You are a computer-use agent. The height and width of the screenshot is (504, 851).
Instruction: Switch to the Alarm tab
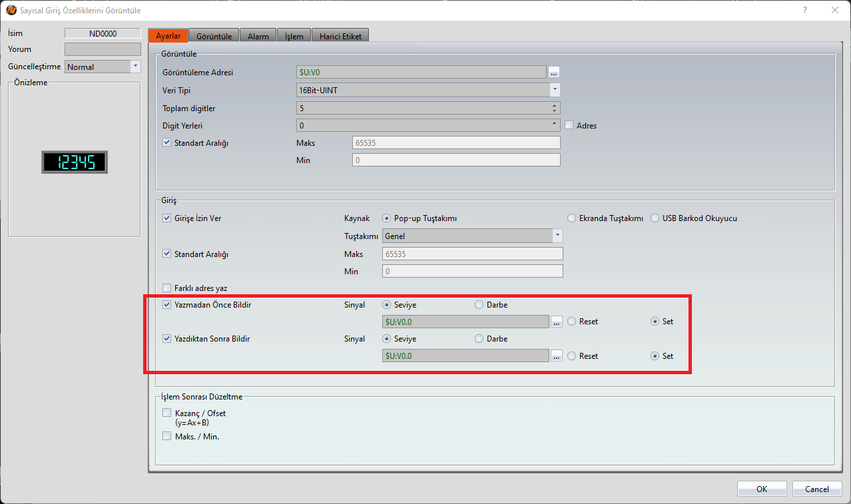258,37
